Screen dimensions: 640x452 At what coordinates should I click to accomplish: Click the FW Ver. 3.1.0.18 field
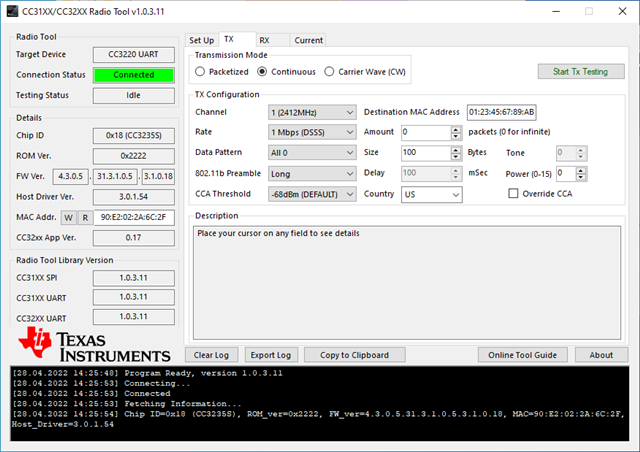point(158,176)
